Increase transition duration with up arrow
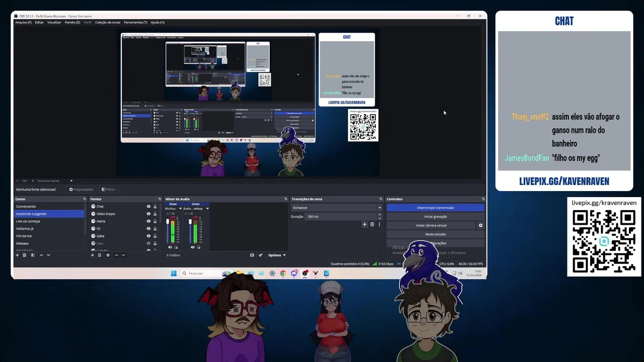644x362 pixels. click(x=379, y=215)
